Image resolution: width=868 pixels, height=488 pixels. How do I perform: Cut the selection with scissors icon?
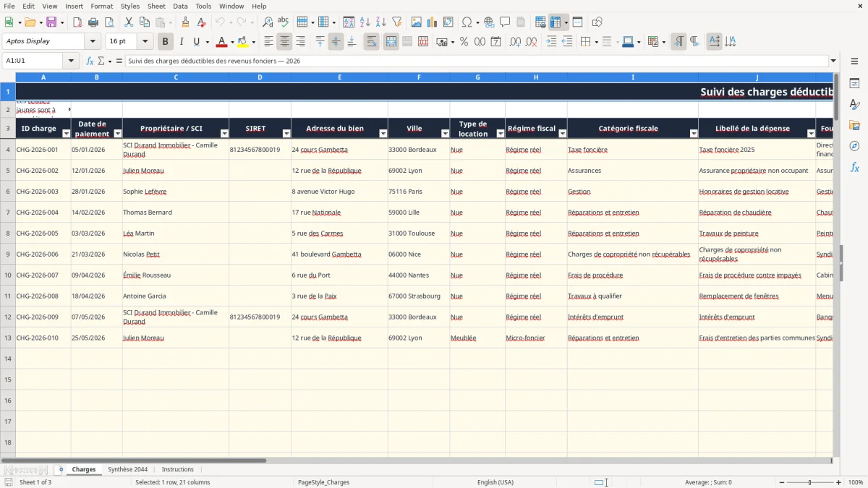[128, 22]
